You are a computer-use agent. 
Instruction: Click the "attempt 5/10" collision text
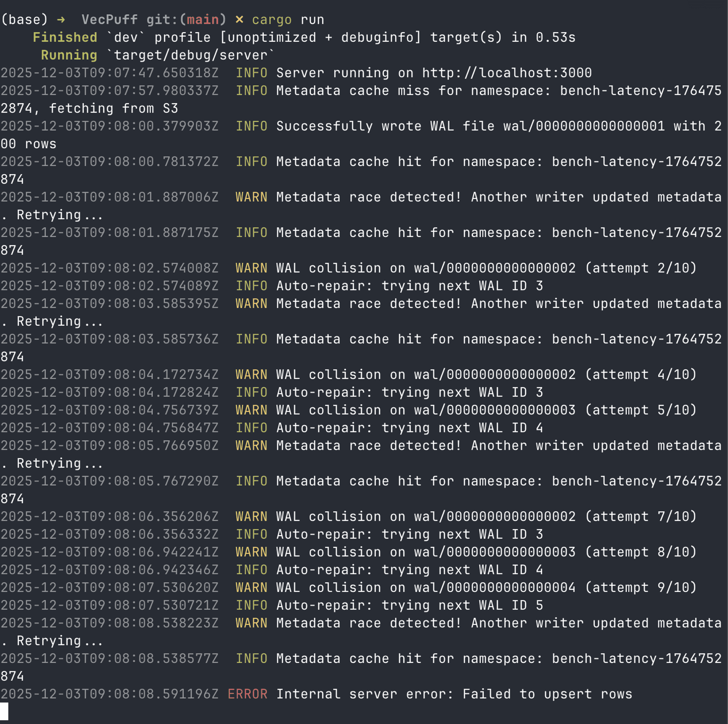(641, 410)
